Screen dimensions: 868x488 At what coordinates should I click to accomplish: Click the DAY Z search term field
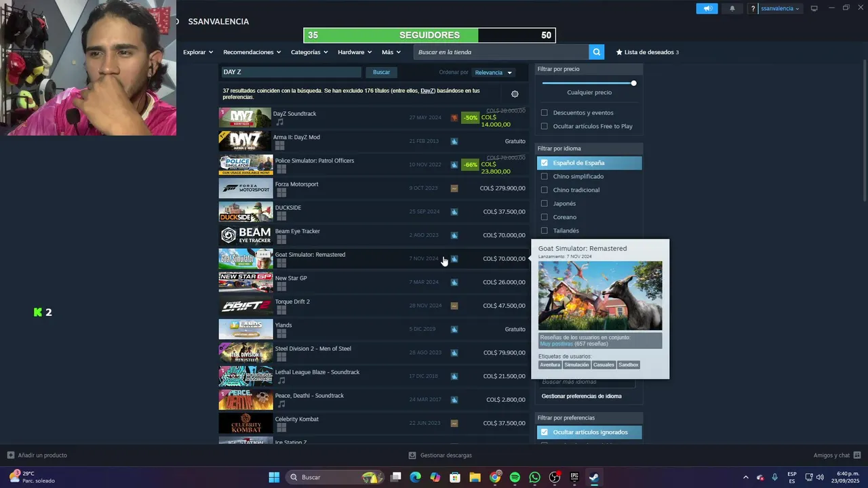(291, 73)
